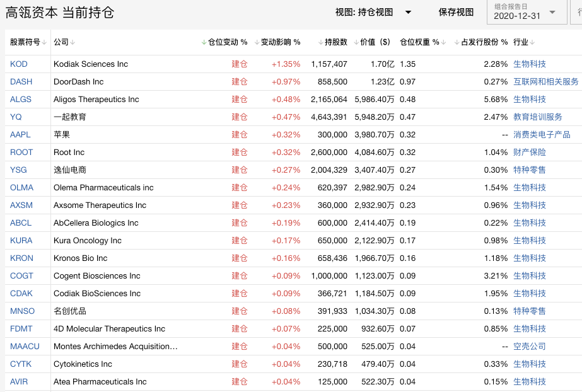
Task: Click the 仓位权重 % column header
Action: [419, 42]
